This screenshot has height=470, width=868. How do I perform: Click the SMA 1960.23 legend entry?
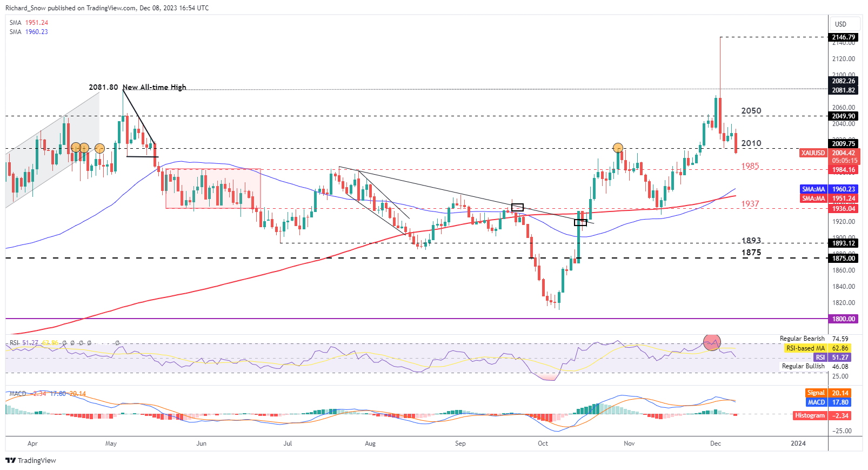(29, 32)
